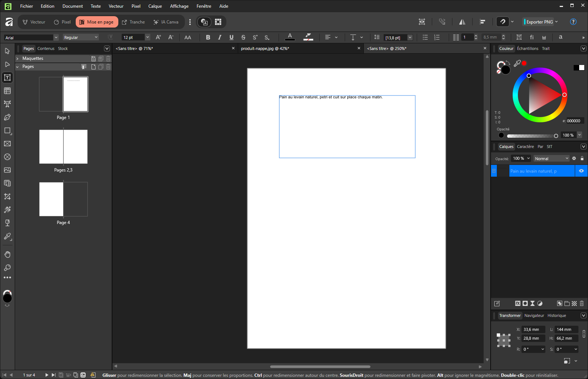
Task: Select the Picture Frame Rectangle tool
Action: [x=7, y=144]
